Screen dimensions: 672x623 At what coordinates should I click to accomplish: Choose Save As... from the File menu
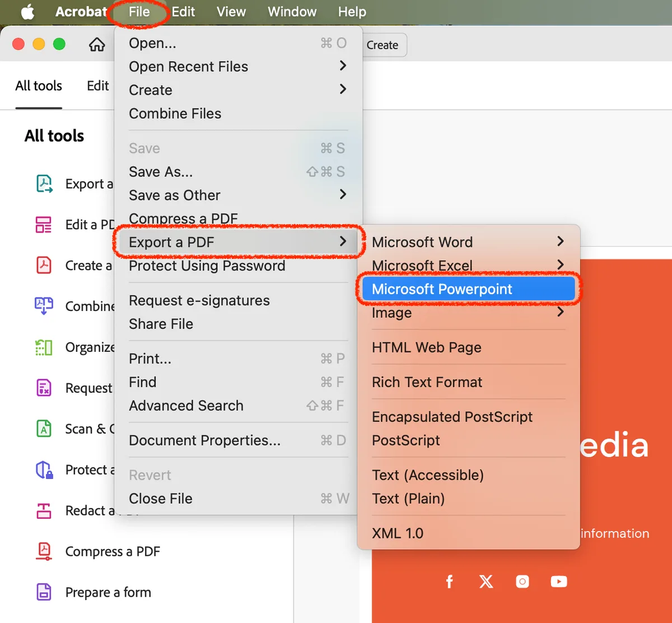[239, 172]
